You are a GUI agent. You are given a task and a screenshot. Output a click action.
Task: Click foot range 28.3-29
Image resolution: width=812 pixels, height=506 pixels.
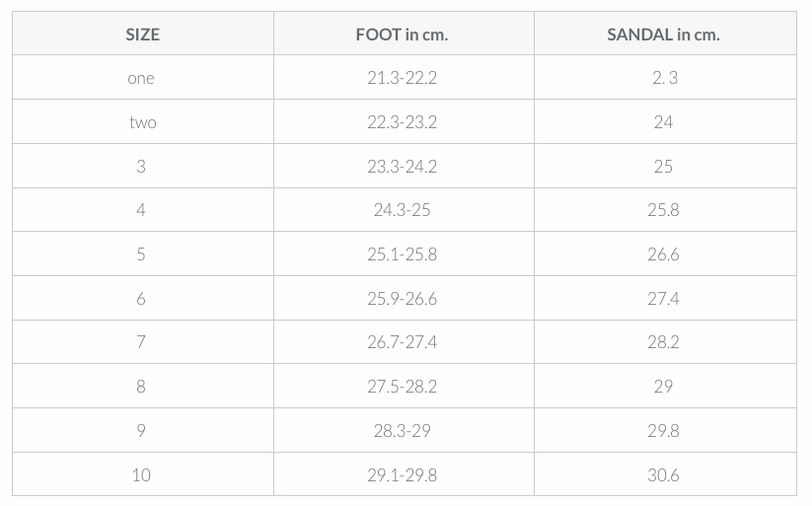pyautogui.click(x=402, y=430)
